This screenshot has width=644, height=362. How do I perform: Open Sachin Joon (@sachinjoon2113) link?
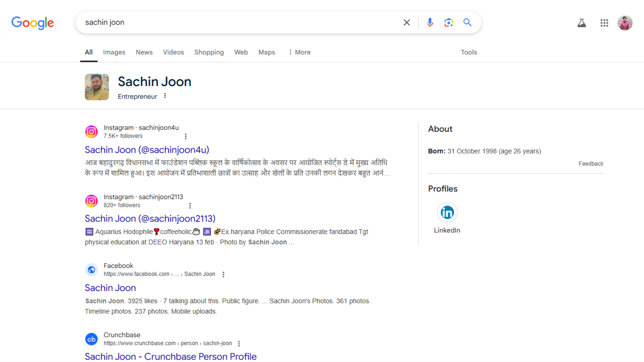[150, 219]
